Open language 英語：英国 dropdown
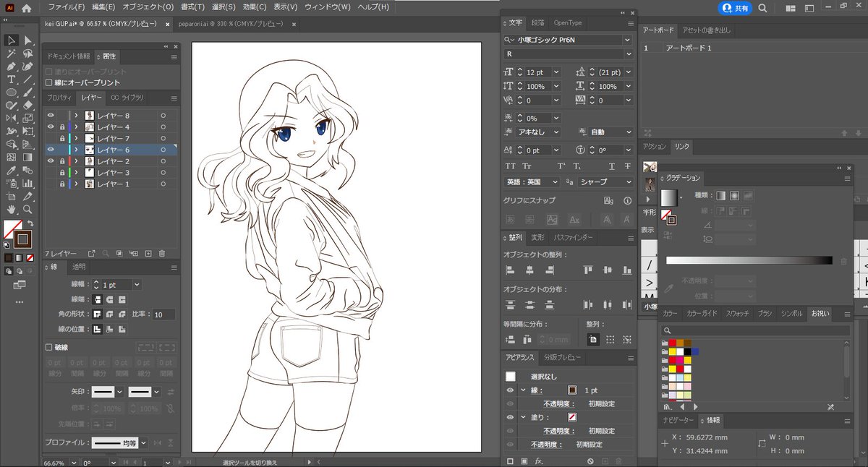Viewport: 868px width, 467px height. point(555,182)
